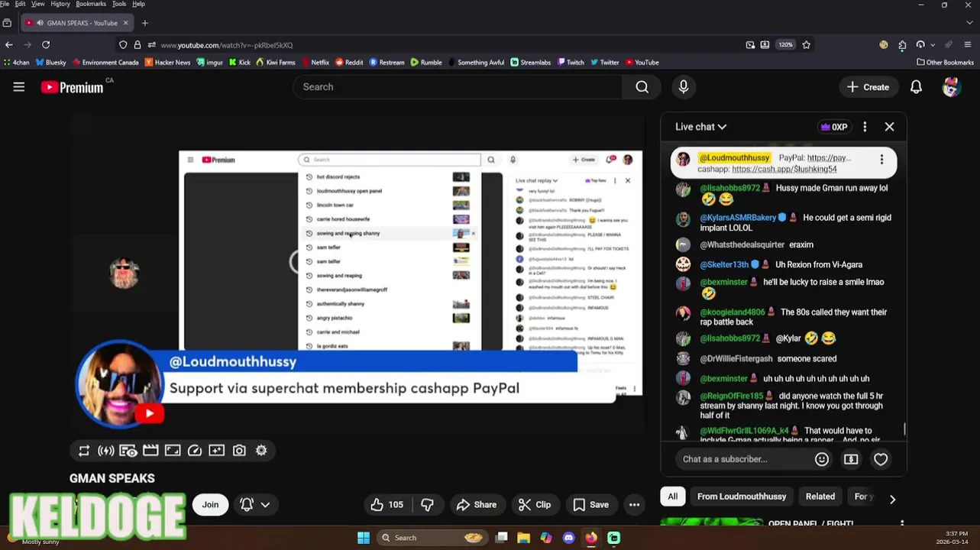
Task: Toggle cinema mode clapperboard icon
Action: pyautogui.click(x=150, y=451)
